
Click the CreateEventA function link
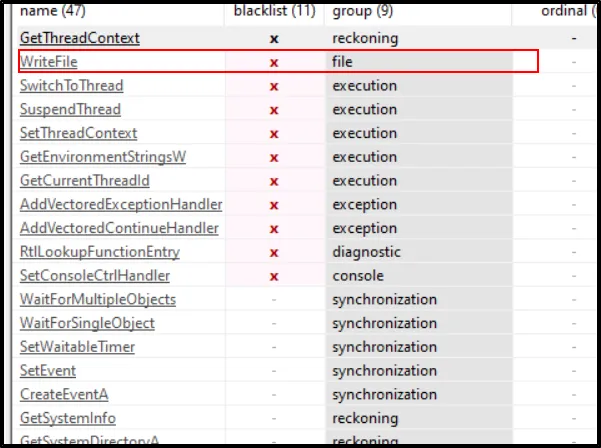[x=65, y=395]
